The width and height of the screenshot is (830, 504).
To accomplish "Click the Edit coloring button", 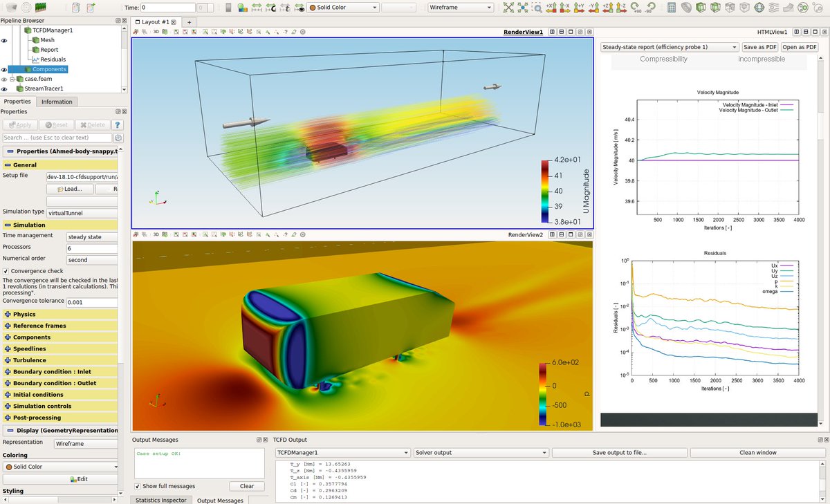I will point(77,479).
